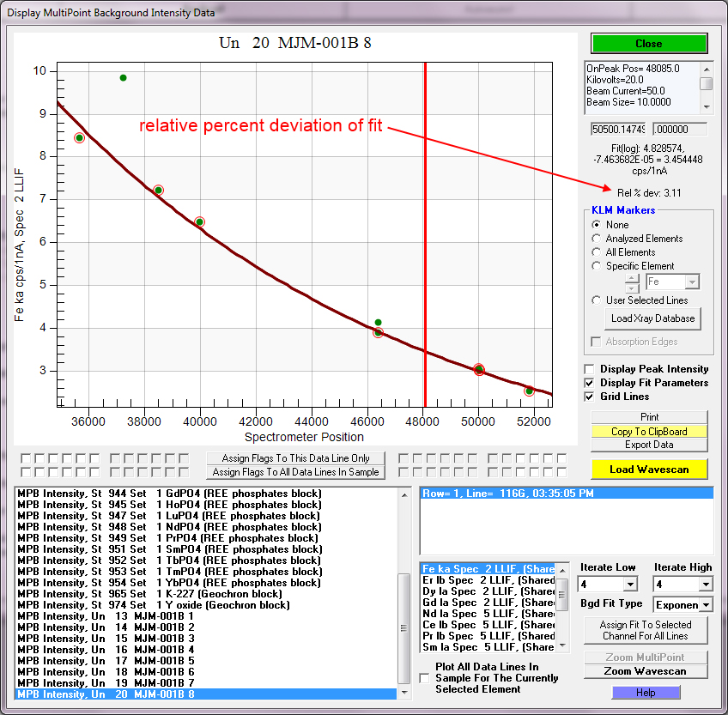Toggle the Grid Lines checkbox
Image resolution: width=728 pixels, height=715 pixels.
click(x=589, y=397)
